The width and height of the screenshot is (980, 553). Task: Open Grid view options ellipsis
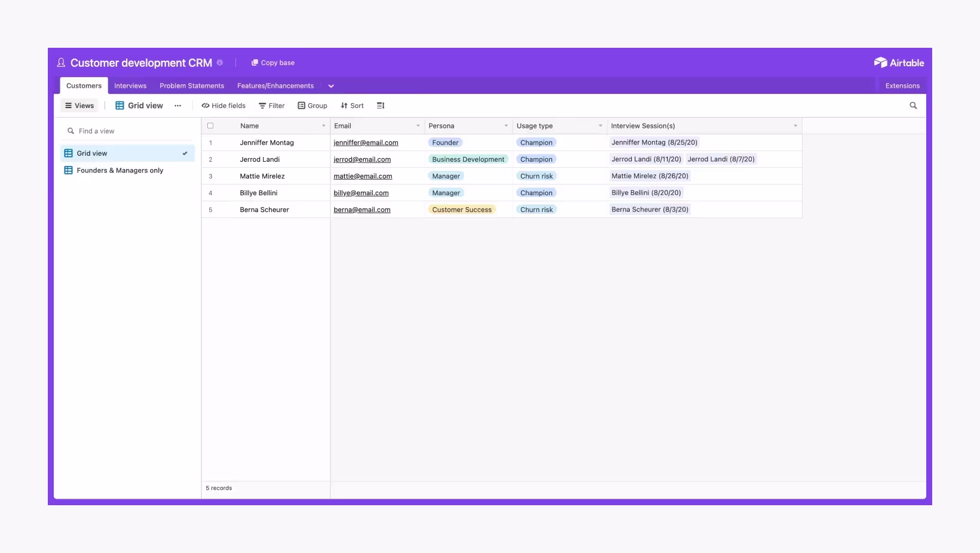[x=177, y=106]
